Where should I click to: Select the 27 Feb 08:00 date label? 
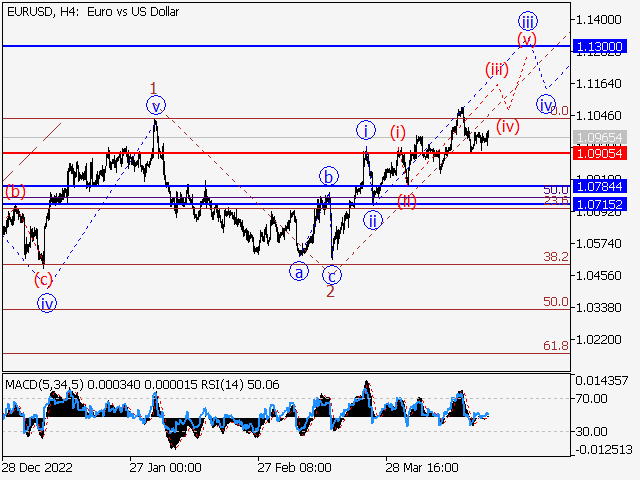click(x=293, y=467)
